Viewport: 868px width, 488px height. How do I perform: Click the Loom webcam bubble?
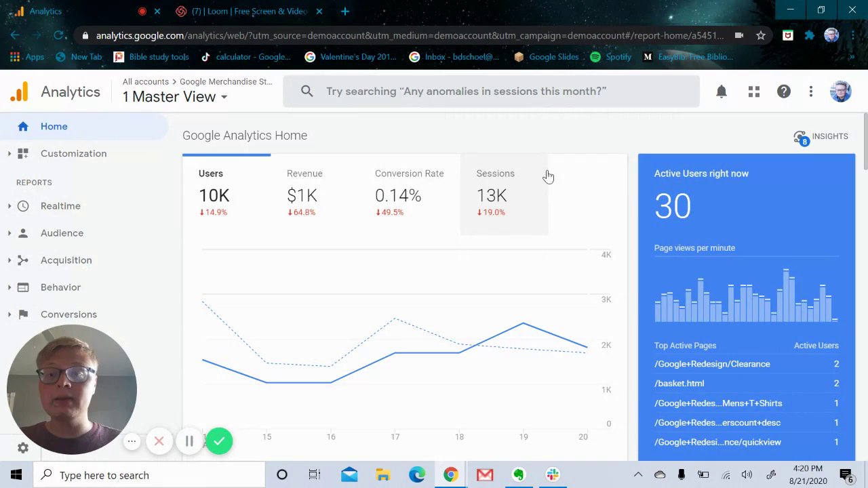point(72,390)
